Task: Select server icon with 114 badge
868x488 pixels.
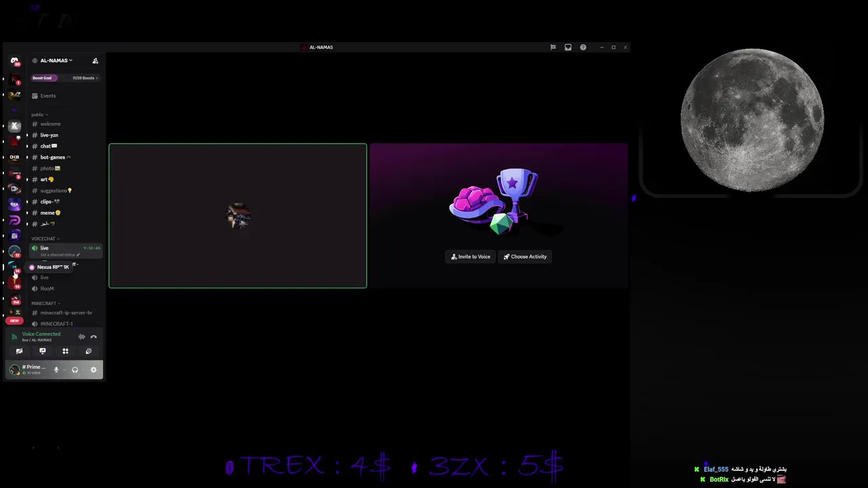Action: (14, 299)
